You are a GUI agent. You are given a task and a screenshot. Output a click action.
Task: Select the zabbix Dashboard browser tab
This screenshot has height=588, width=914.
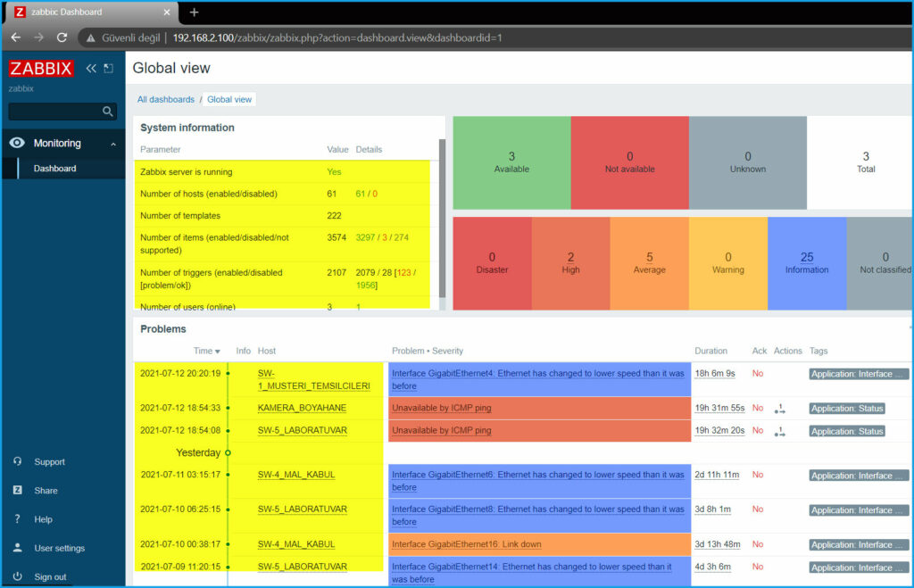90,12
